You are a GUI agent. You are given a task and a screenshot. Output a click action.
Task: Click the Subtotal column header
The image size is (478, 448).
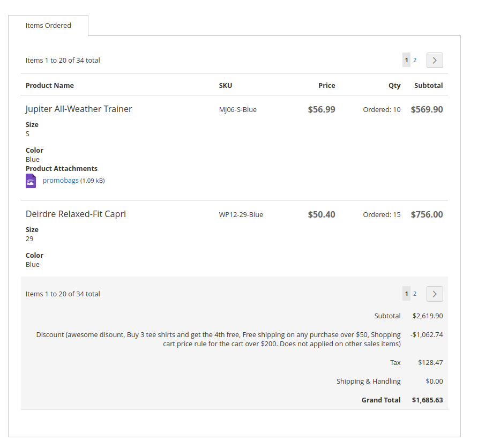(428, 86)
